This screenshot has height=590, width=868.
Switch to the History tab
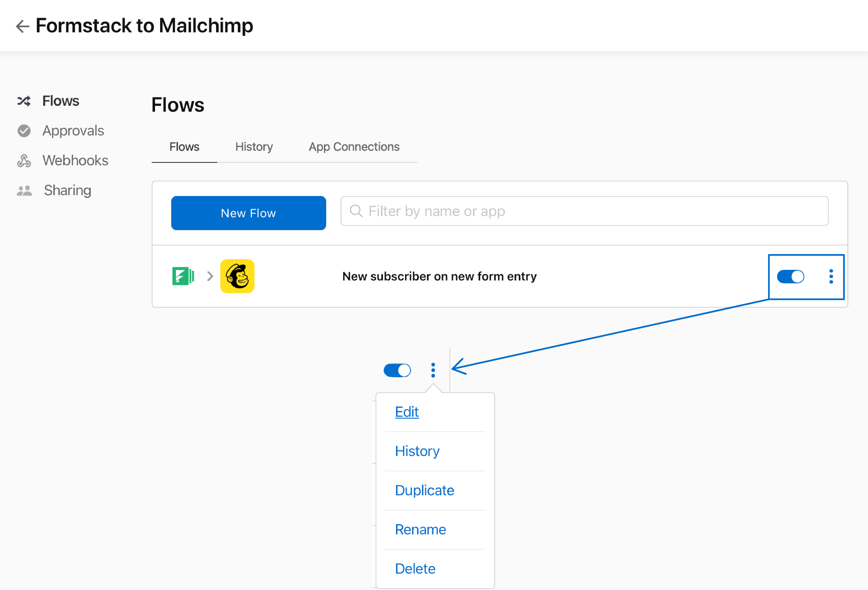pyautogui.click(x=254, y=147)
